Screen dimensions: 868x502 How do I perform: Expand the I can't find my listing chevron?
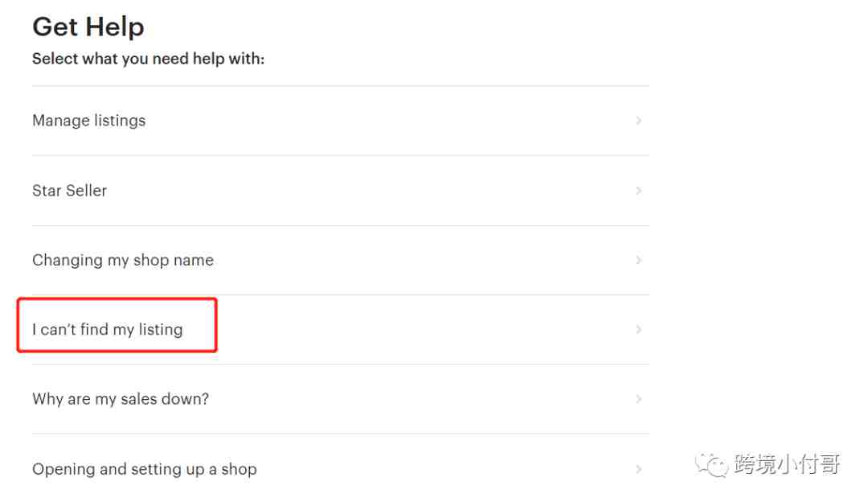(x=638, y=330)
